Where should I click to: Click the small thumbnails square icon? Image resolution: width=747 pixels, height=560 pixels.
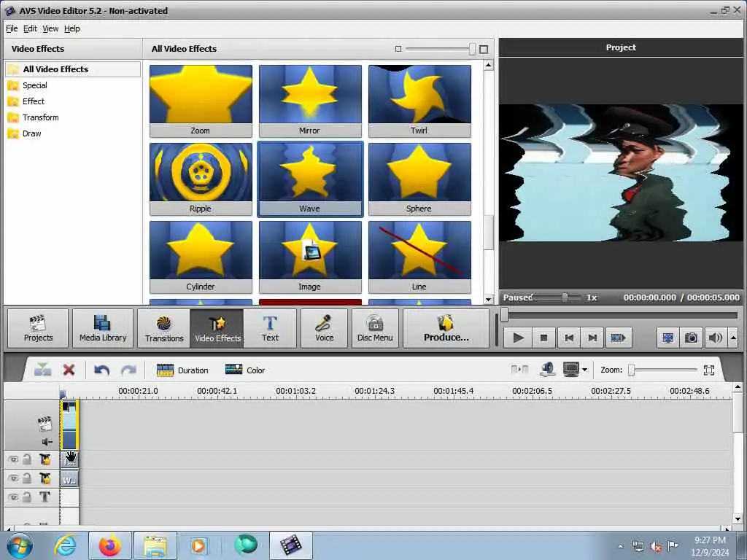[x=398, y=49]
